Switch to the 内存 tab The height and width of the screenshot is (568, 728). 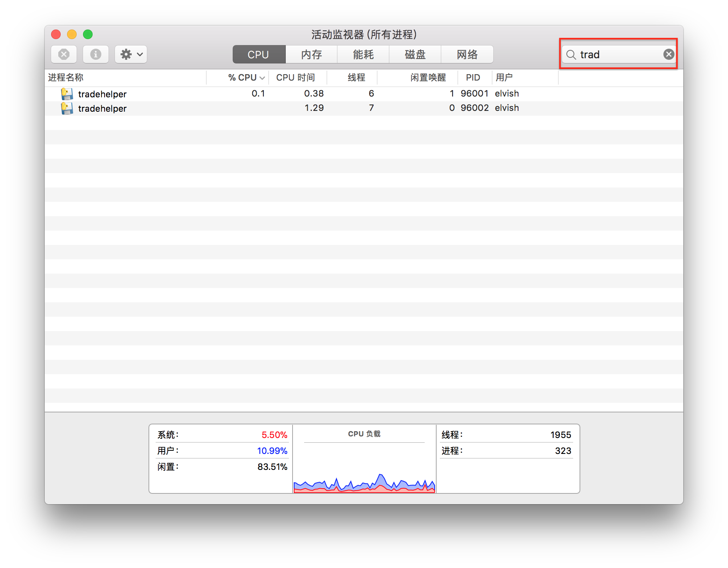tap(311, 54)
